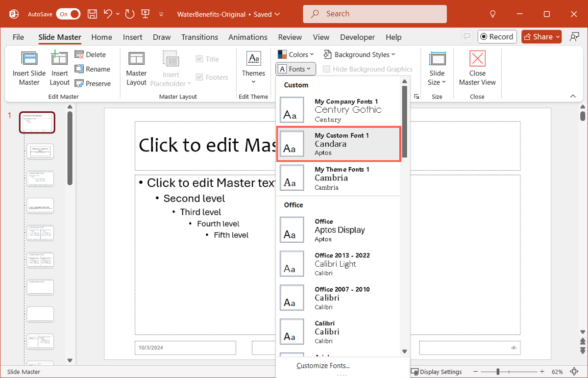Screen dimensions: 588x378
Task: Click the PowerPoint app logo
Action: 14,14
